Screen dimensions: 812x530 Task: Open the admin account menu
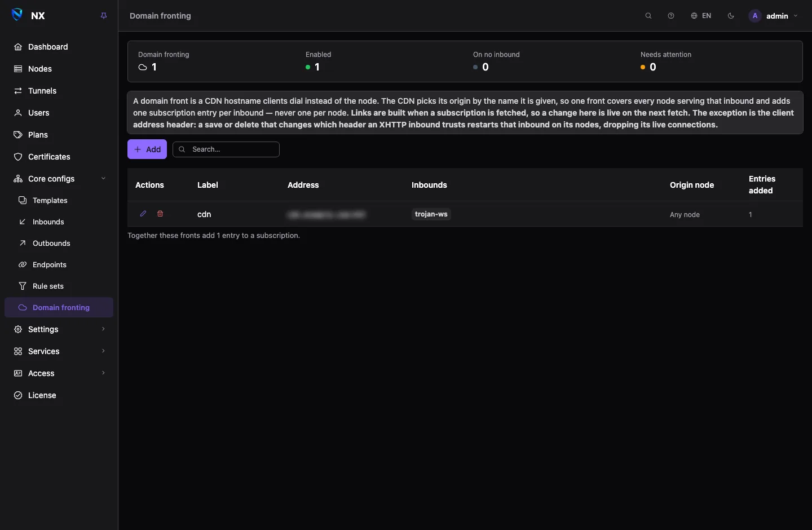tap(774, 16)
